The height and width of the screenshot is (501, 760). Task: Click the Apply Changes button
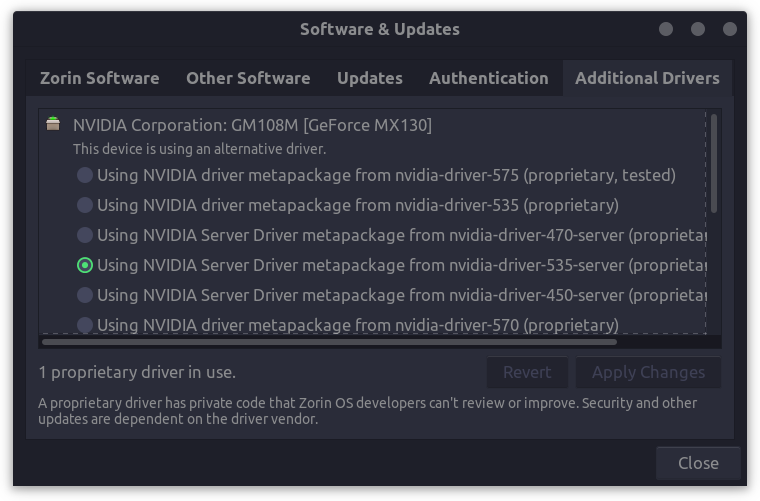pyautogui.click(x=648, y=372)
